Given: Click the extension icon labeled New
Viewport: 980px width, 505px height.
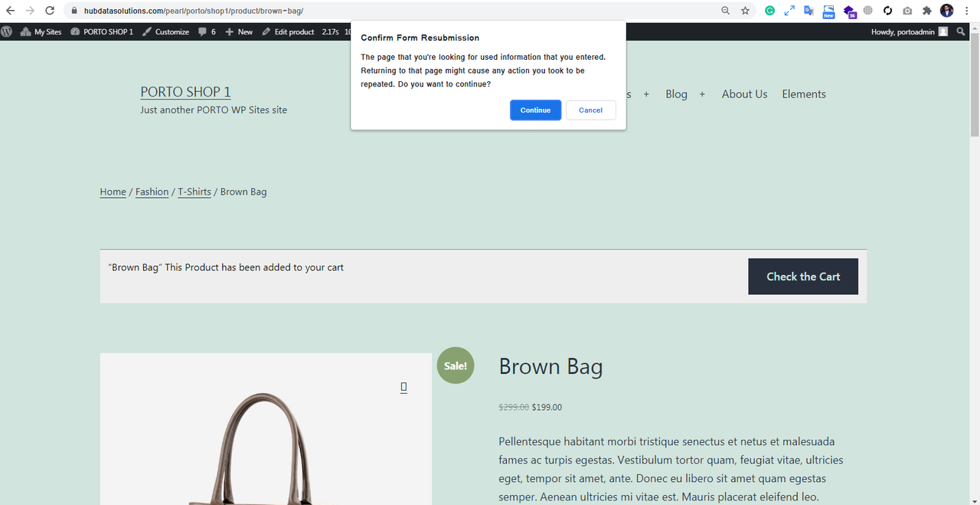Looking at the screenshot, I should pyautogui.click(x=828, y=11).
